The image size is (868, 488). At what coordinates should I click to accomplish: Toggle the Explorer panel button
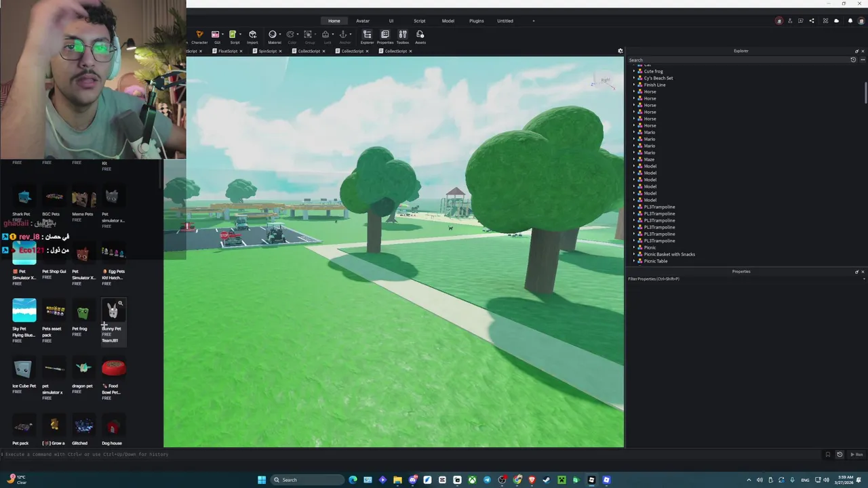pyautogui.click(x=367, y=37)
